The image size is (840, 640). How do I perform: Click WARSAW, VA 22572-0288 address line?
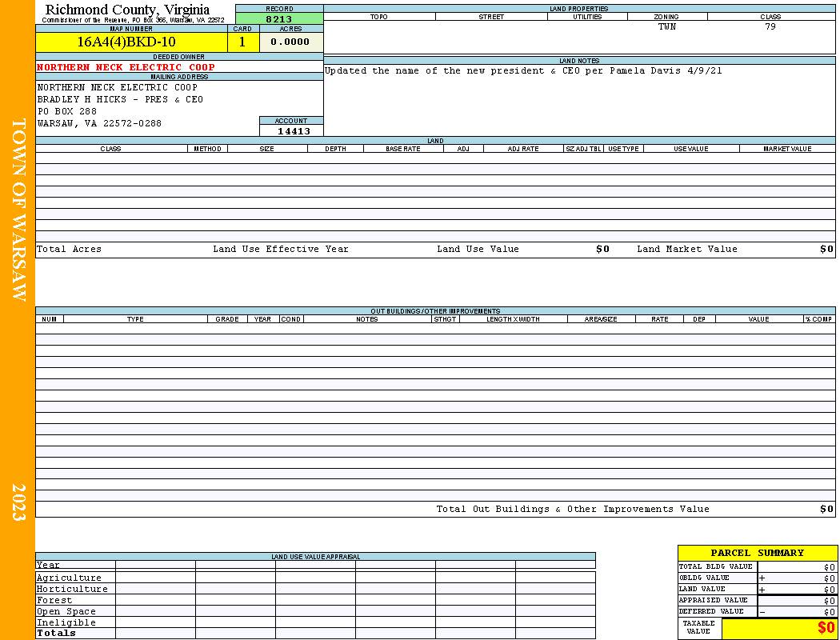coord(99,123)
